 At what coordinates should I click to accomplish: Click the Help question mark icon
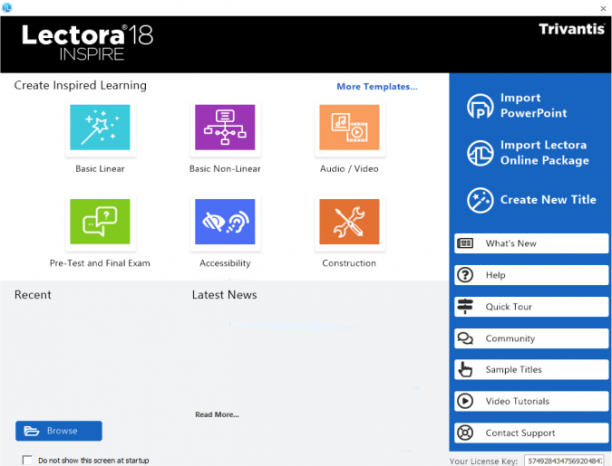click(x=465, y=275)
